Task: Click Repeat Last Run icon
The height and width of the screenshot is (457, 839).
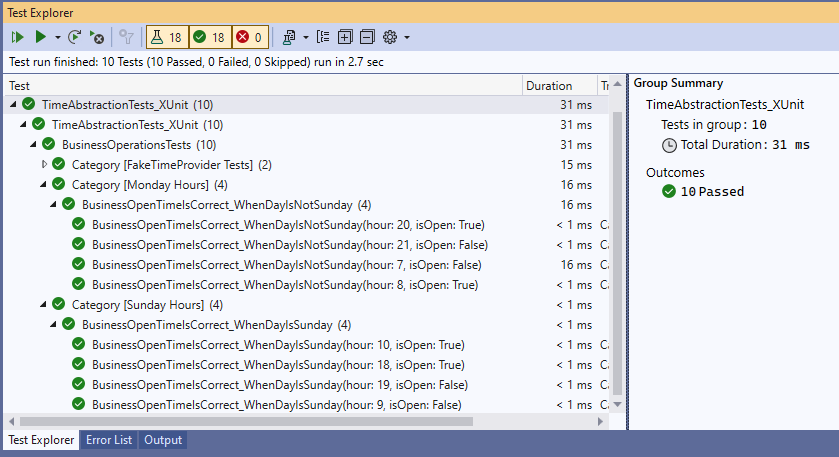Action: pyautogui.click(x=75, y=37)
